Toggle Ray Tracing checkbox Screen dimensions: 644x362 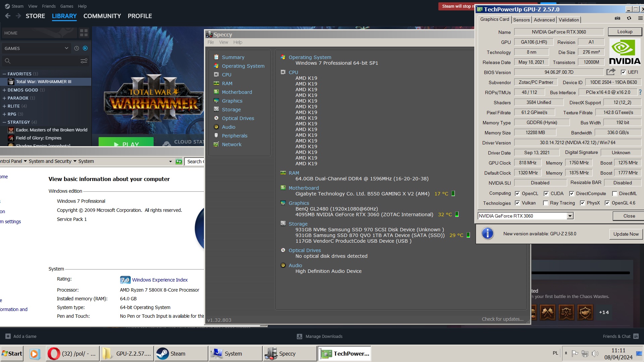point(545,203)
